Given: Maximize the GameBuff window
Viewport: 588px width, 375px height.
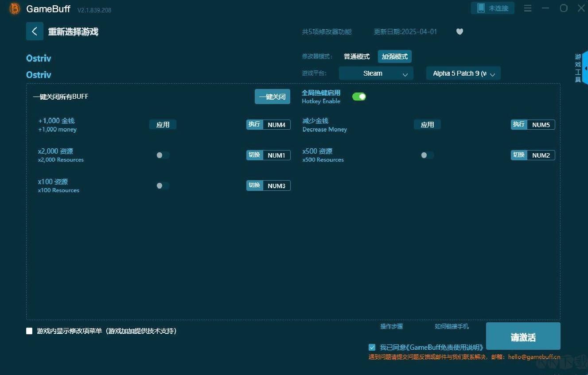Looking at the screenshot, I should [564, 8].
